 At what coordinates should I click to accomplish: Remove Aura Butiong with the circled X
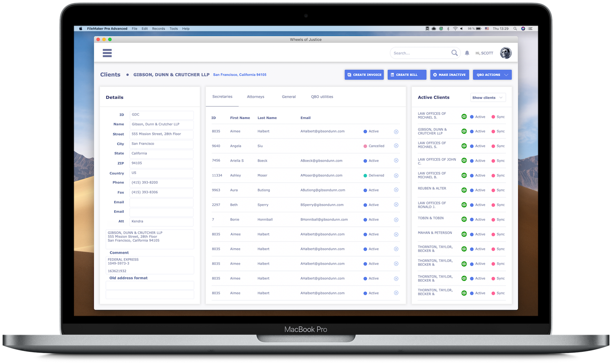pyautogui.click(x=396, y=190)
